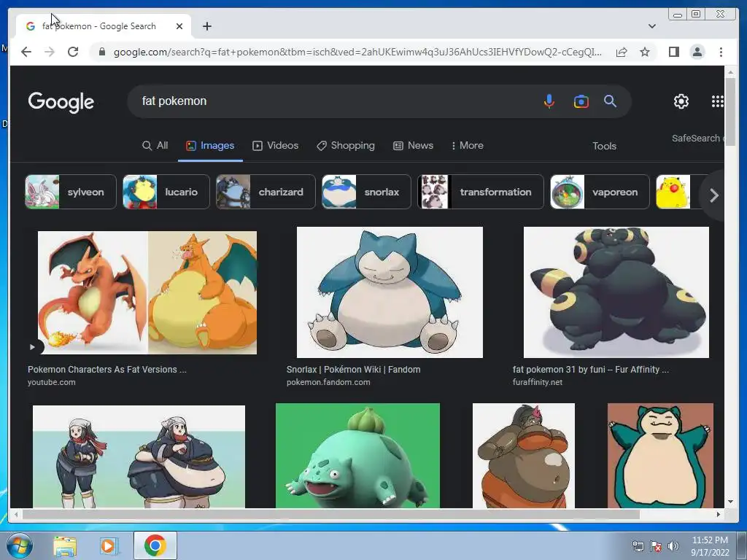
Task: Share this page via the share icon
Action: pos(622,52)
